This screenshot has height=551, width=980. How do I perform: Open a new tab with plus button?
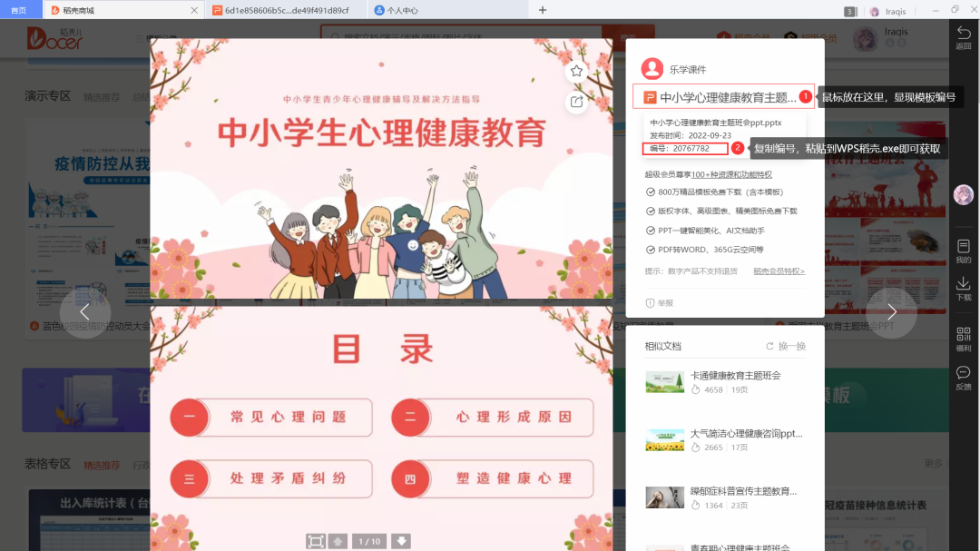(x=543, y=10)
